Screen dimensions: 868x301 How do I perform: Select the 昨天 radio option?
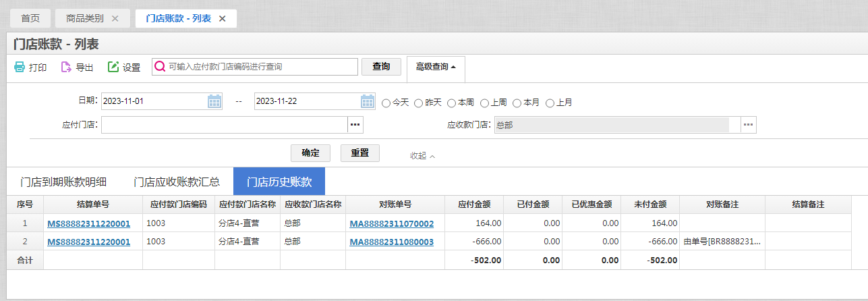(x=419, y=103)
